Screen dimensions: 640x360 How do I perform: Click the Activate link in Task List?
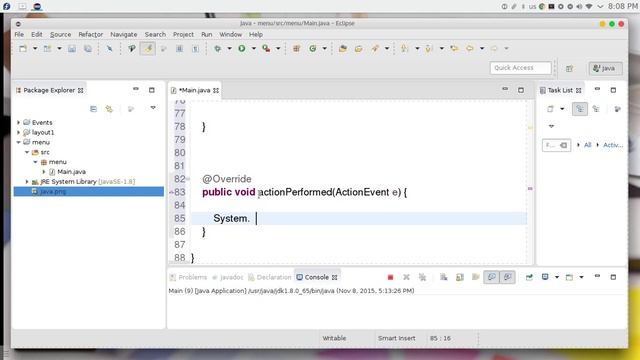pyautogui.click(x=613, y=145)
